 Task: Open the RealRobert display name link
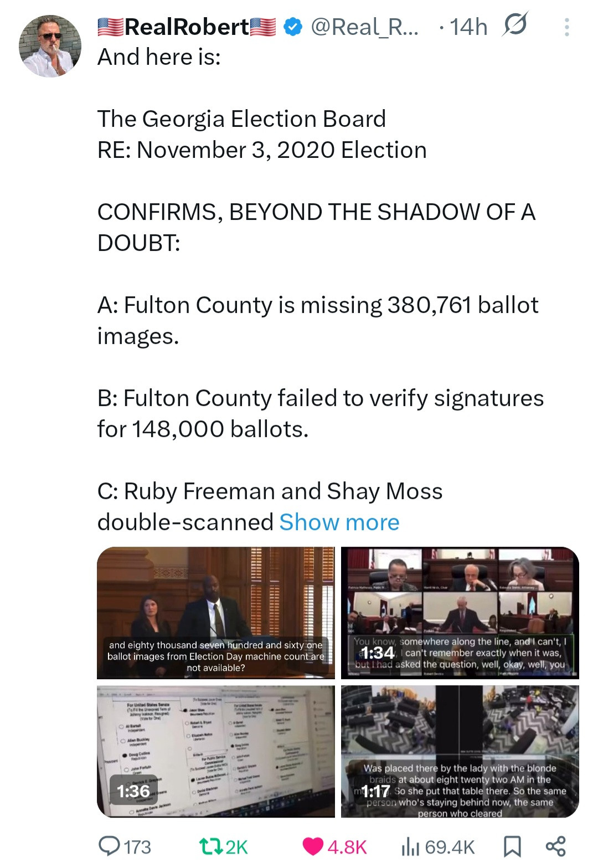point(187,27)
